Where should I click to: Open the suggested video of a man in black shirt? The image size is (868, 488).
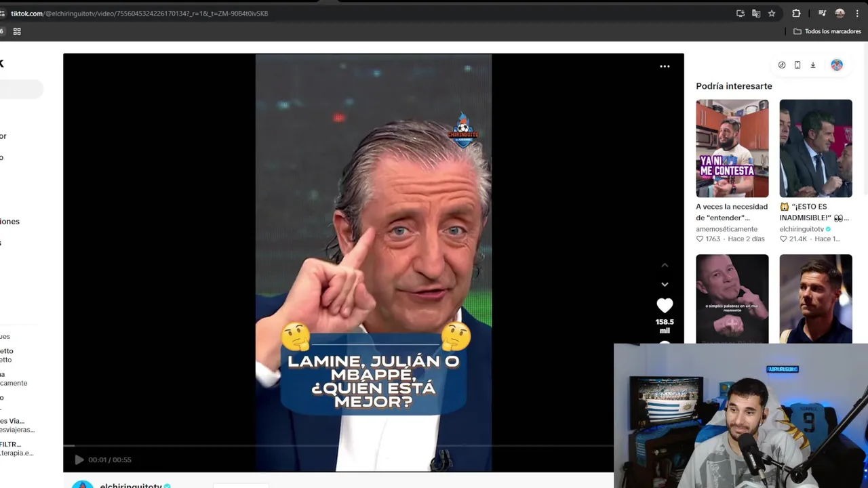pos(732,299)
